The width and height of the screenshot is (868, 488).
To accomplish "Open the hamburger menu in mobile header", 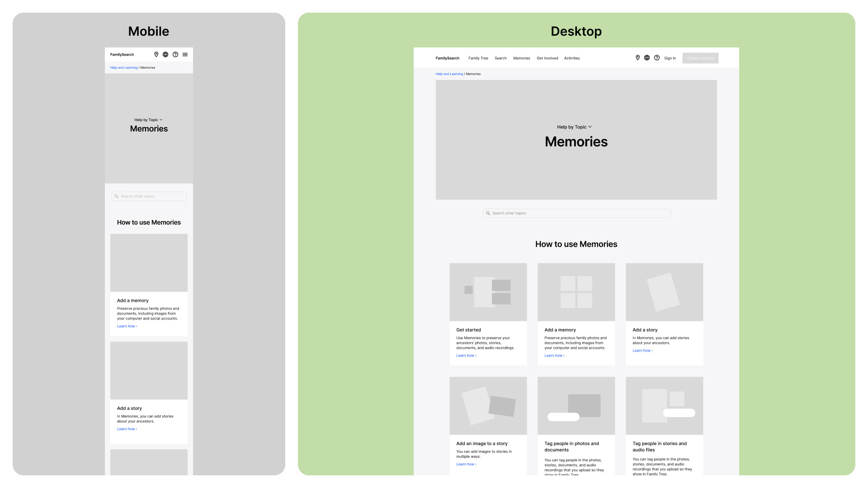I will (185, 55).
